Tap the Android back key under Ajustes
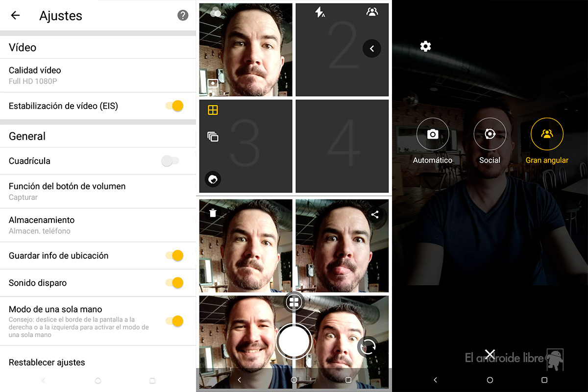 point(43,380)
